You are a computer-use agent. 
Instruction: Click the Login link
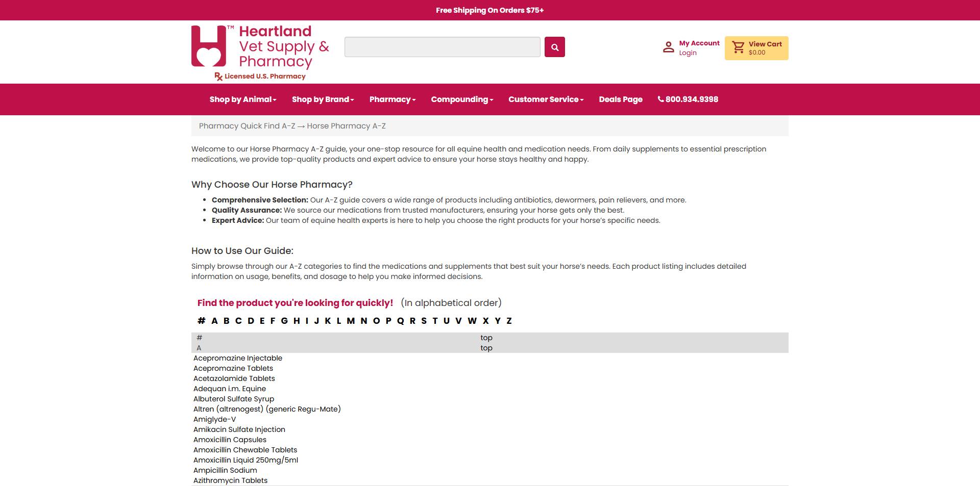688,53
